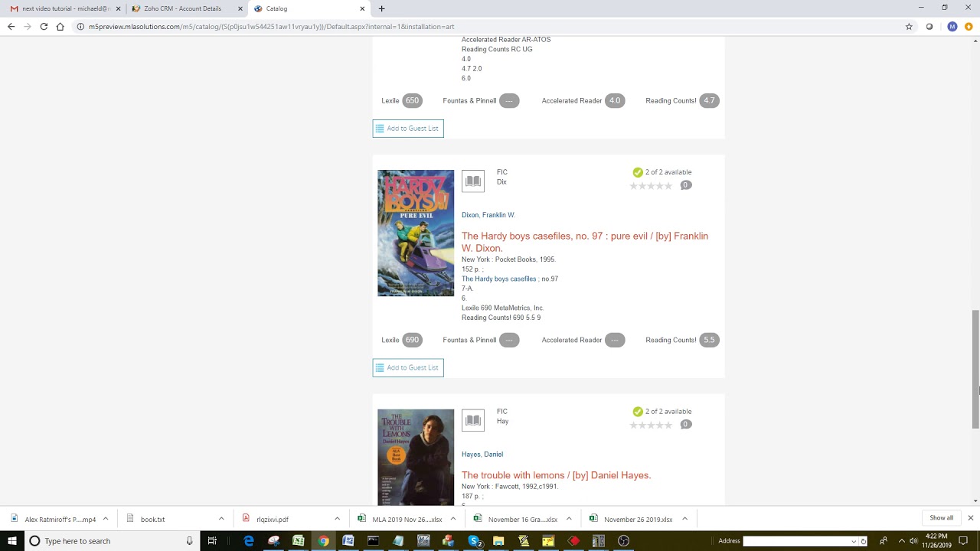The image size is (980, 551).
Task: Open File Explorer from the taskbar
Action: (x=498, y=541)
